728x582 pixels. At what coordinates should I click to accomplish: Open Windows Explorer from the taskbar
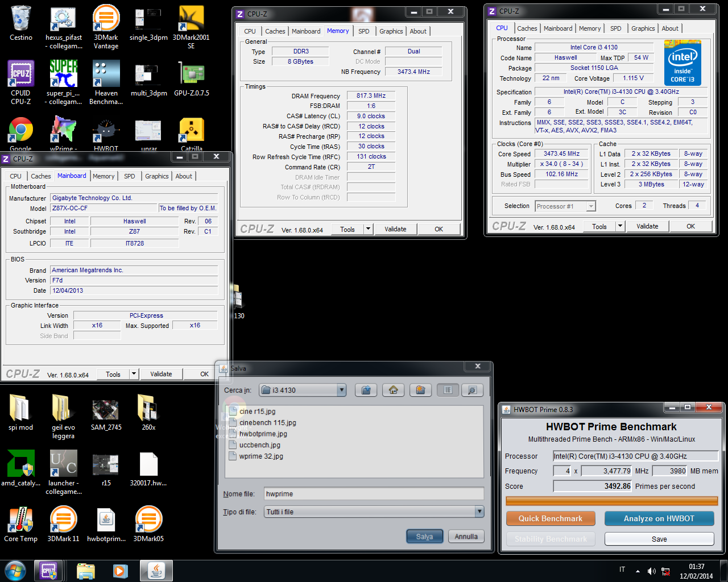(85, 571)
